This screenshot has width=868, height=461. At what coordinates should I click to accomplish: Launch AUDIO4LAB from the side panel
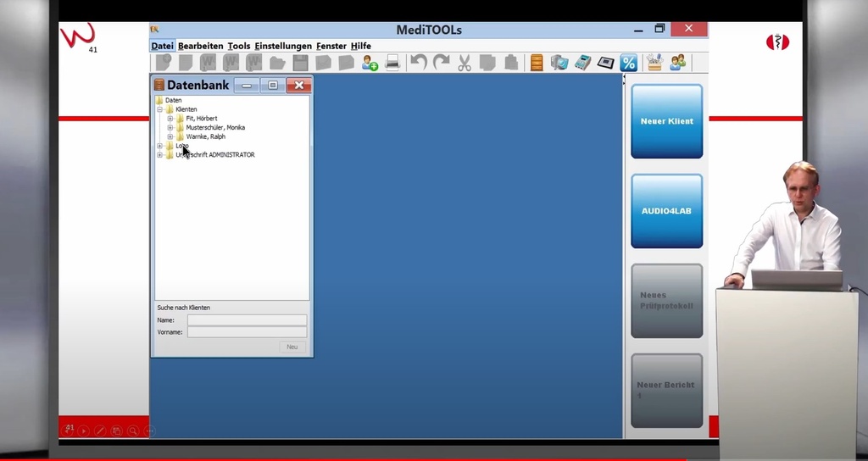click(x=667, y=211)
